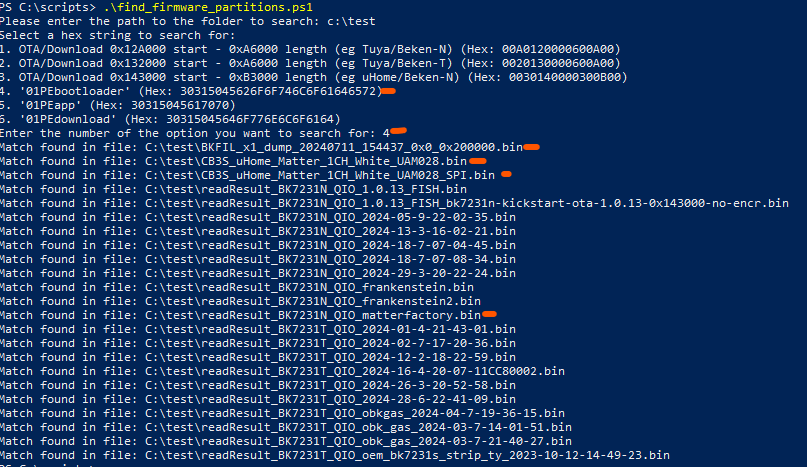This screenshot has height=467, width=807.
Task: Select option 2 Tuya/Beken-T hex line
Action: click(x=310, y=63)
